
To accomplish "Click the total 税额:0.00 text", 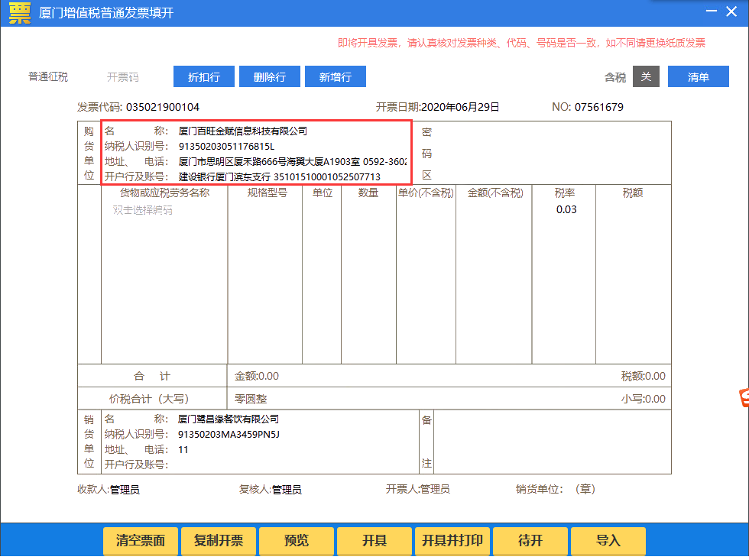I will pos(643,376).
